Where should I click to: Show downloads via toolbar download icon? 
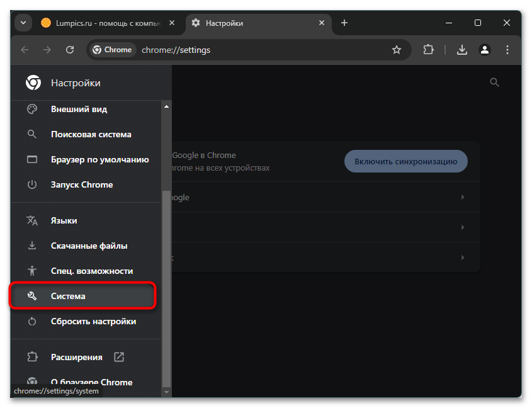pyautogui.click(x=461, y=50)
